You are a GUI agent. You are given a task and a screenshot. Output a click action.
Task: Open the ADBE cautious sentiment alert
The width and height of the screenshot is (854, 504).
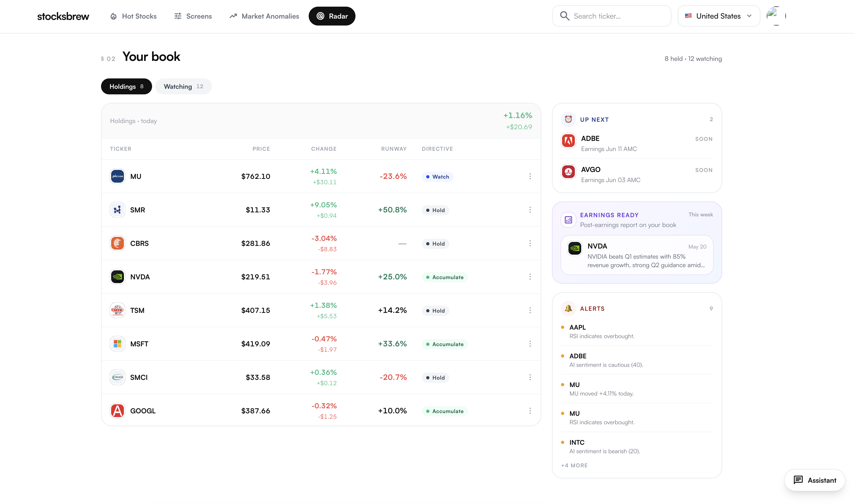[637, 360]
